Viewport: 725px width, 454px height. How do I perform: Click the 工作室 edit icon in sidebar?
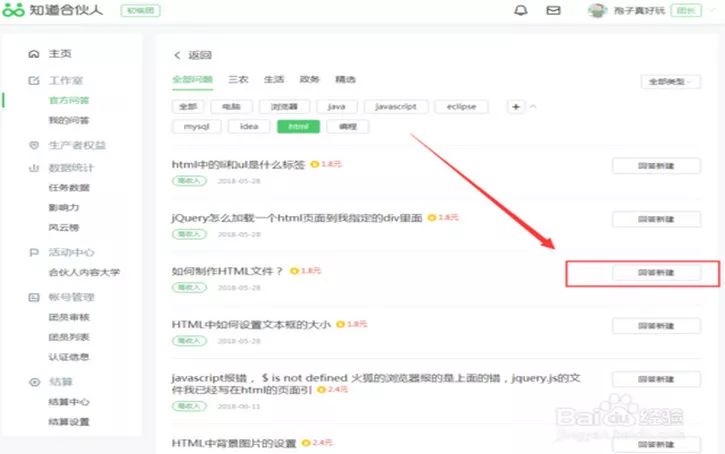tap(34, 80)
